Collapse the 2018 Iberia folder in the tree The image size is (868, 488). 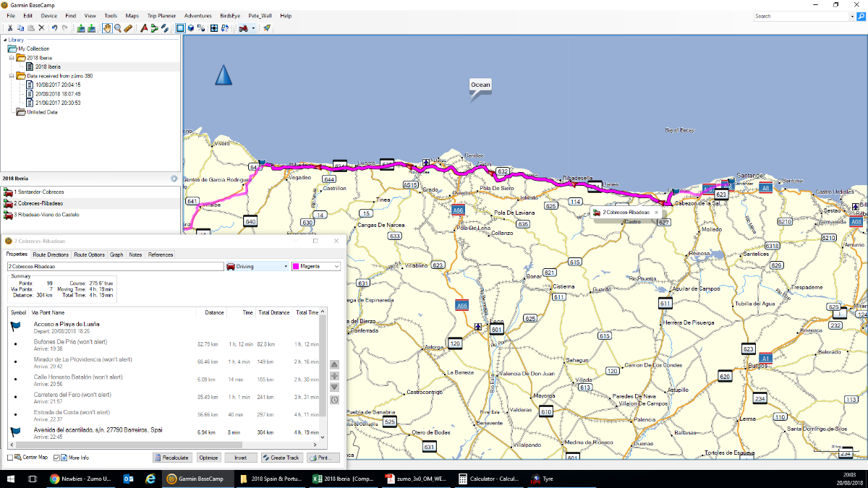point(12,57)
